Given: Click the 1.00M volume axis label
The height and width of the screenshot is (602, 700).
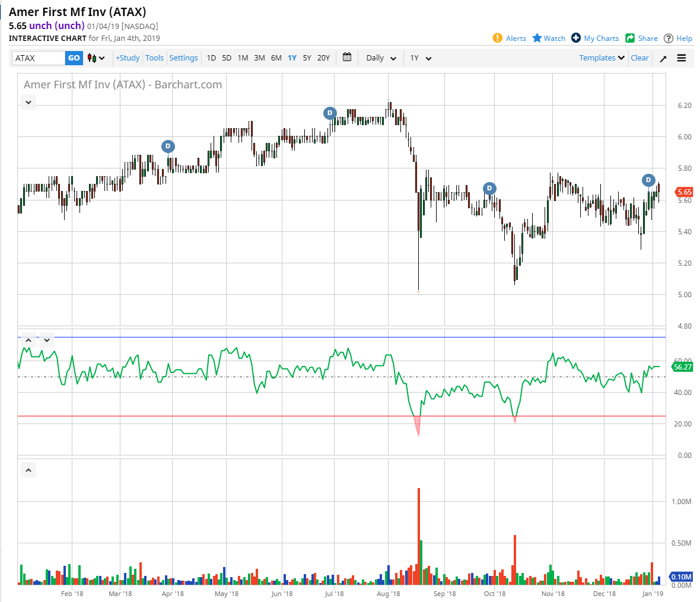Looking at the screenshot, I should 681,502.
